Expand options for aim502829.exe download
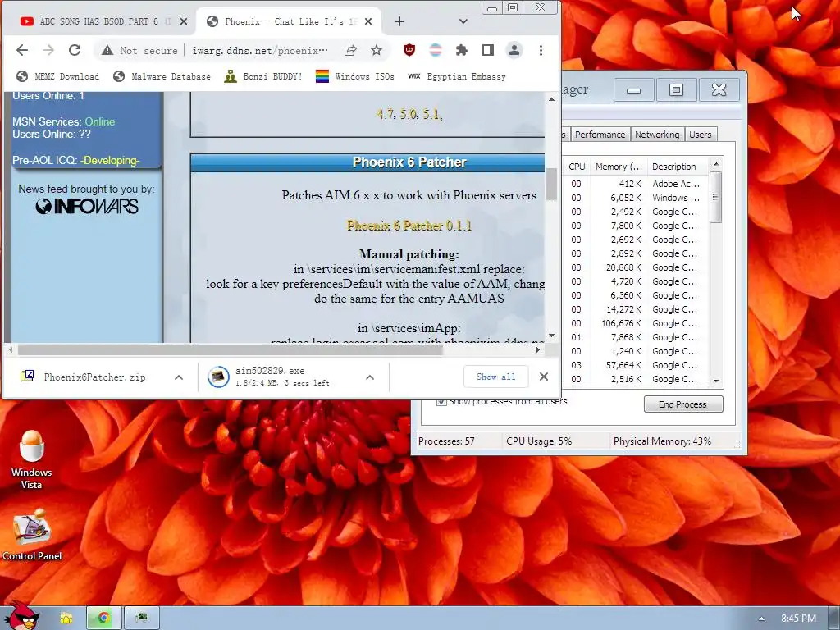This screenshot has height=630, width=840. coord(370,377)
